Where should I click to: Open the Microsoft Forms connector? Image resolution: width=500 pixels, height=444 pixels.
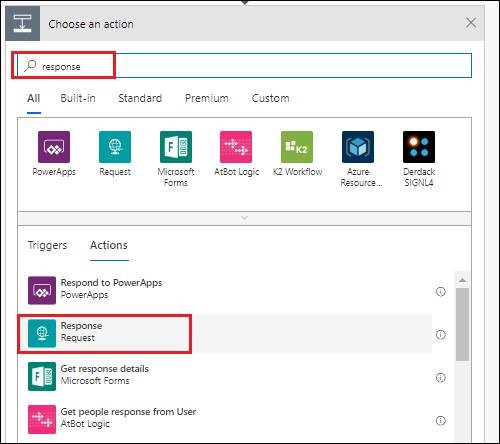tap(176, 147)
